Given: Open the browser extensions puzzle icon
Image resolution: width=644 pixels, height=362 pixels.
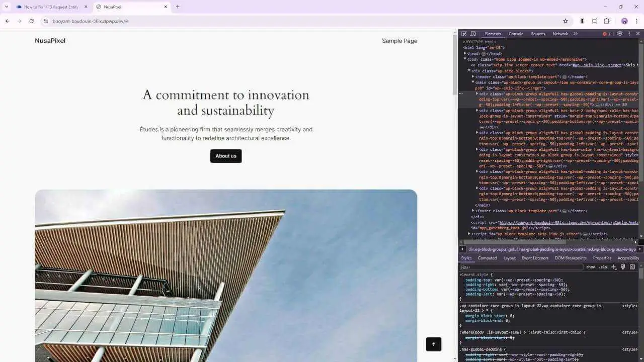Looking at the screenshot, I should click(607, 21).
